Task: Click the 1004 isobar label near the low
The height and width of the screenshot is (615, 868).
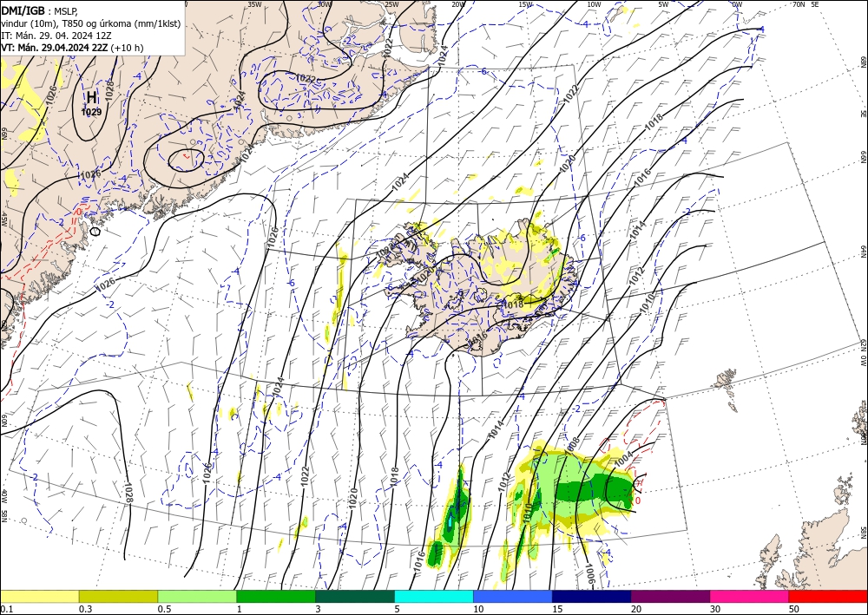Action: point(623,458)
